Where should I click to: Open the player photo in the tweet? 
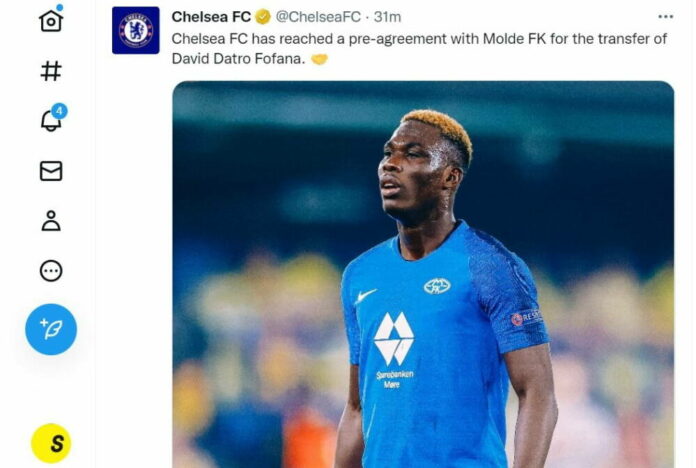coord(423,274)
